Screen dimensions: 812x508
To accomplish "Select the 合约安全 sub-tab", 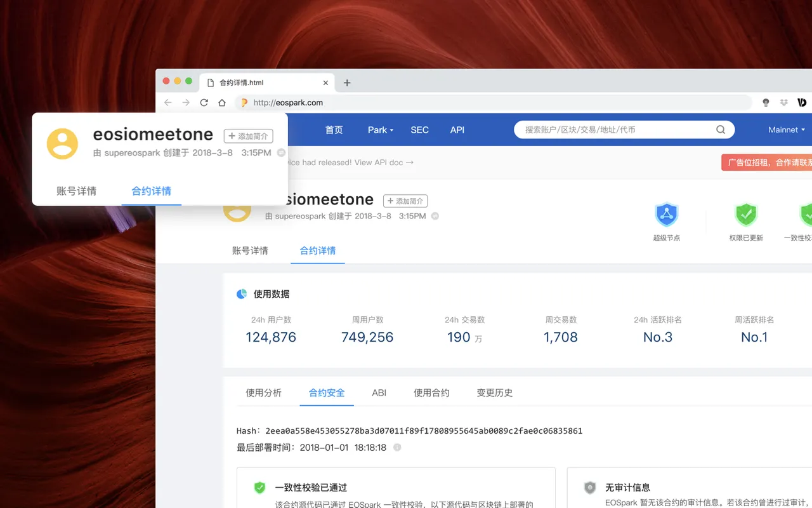I will pos(327,393).
